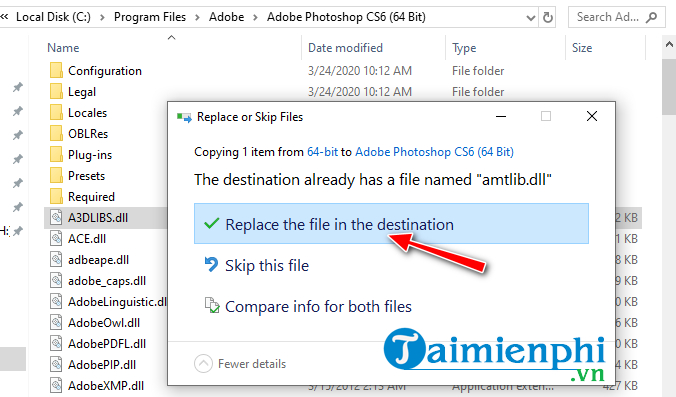Show hidden breadcrumb path via double chevron
Screen dimensions: 676x397
4,17
